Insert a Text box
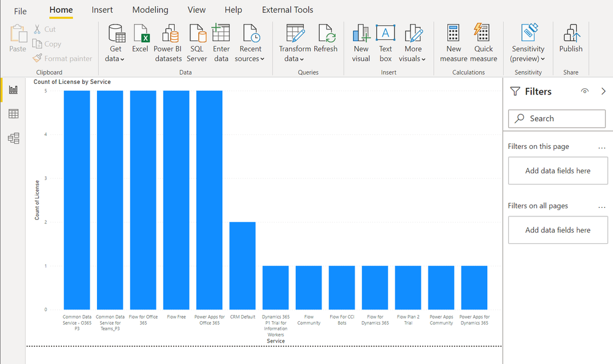 (385, 43)
